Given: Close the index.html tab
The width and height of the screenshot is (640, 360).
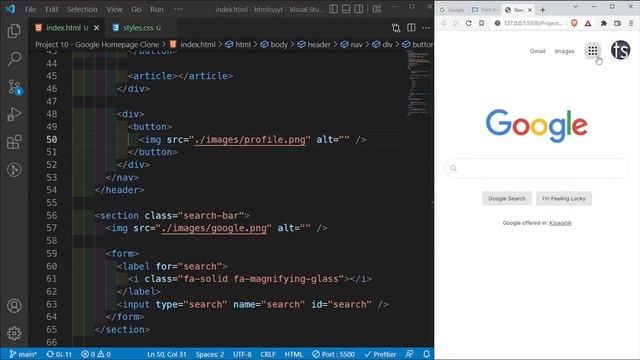Looking at the screenshot, I should [x=96, y=28].
